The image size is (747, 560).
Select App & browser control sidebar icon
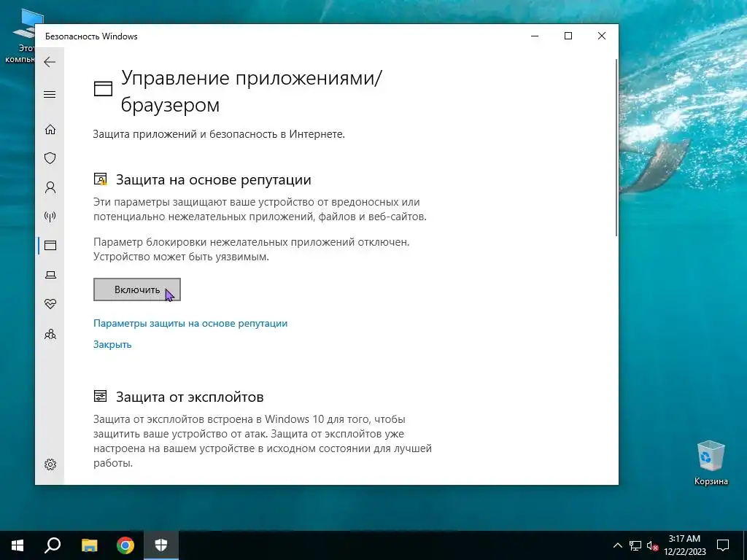(50, 245)
